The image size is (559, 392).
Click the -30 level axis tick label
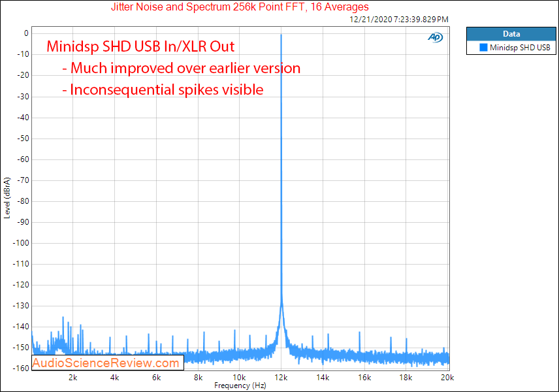[x=23, y=96]
